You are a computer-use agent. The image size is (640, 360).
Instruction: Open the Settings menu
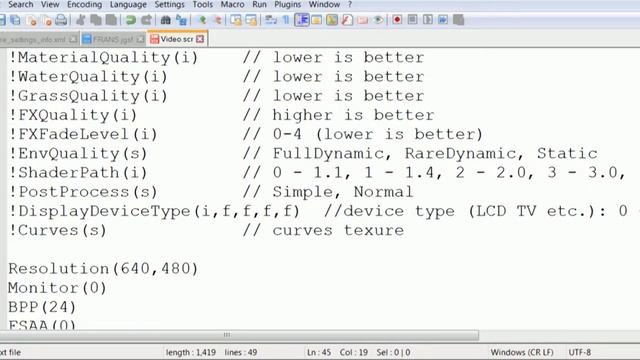[169, 4]
